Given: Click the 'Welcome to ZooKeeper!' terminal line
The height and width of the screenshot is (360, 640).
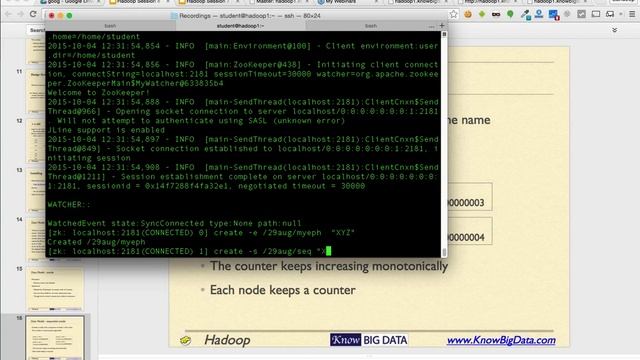Looking at the screenshot, I should pos(99,93).
